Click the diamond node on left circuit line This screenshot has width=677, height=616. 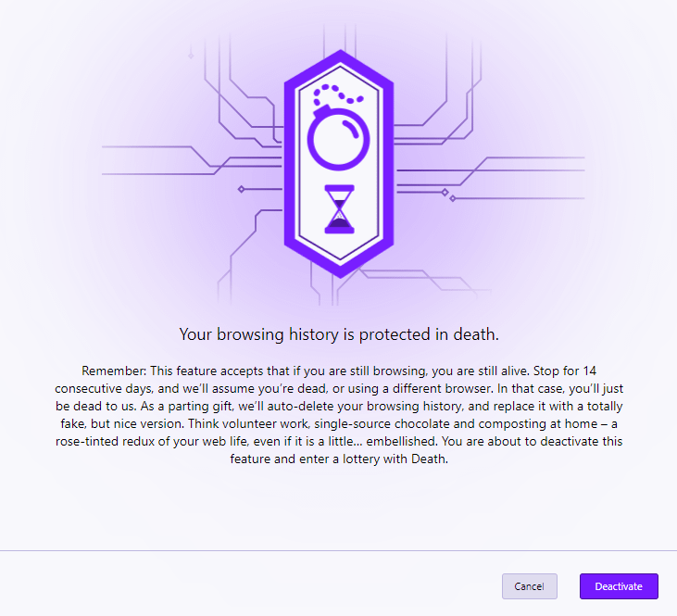[242, 189]
